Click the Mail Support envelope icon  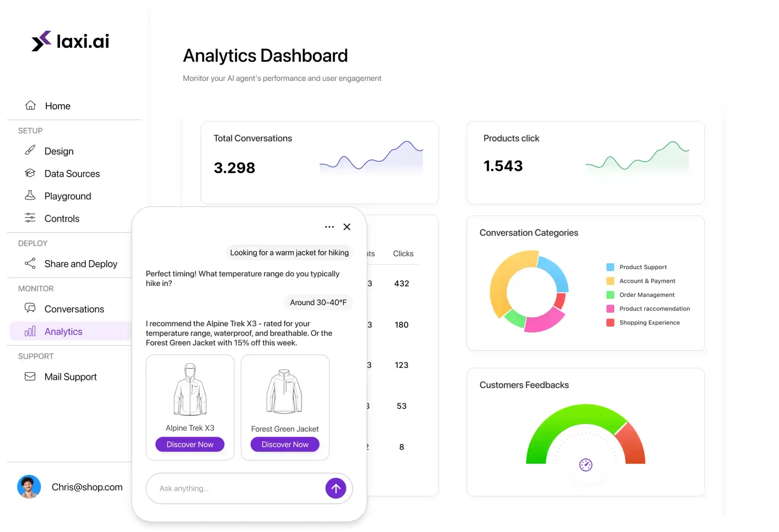pyautogui.click(x=30, y=376)
